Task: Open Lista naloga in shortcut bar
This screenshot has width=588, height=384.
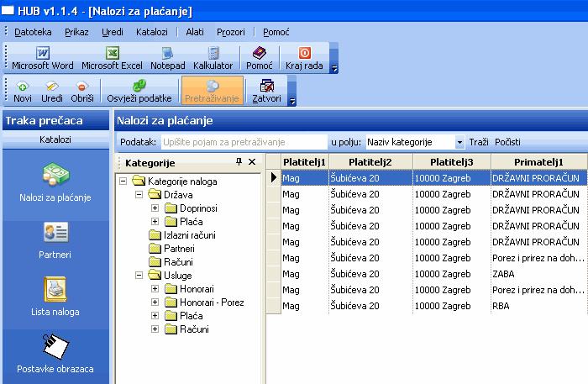Action: pos(55,297)
